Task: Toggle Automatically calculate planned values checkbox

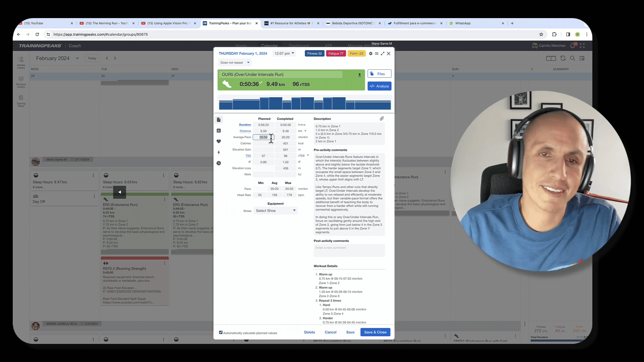Action: tap(221, 333)
